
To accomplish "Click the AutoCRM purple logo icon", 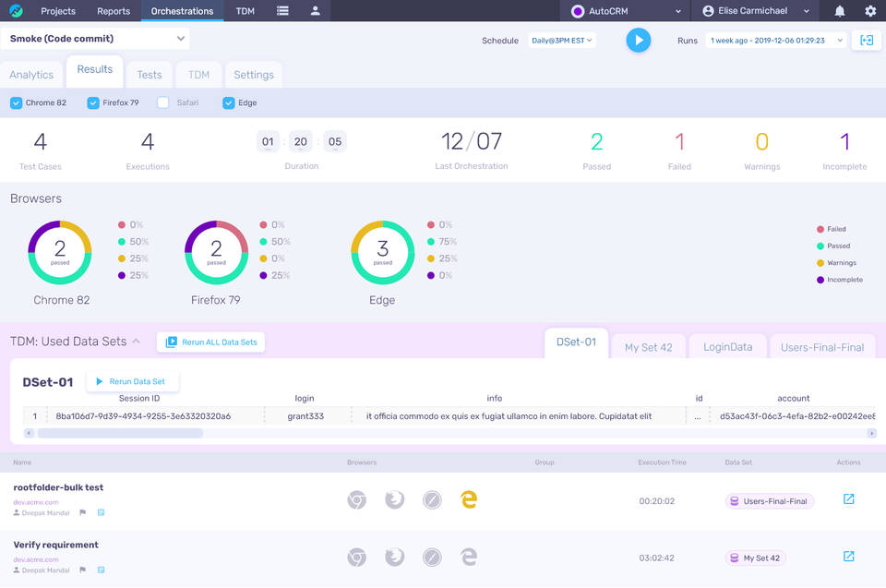I will tap(580, 11).
